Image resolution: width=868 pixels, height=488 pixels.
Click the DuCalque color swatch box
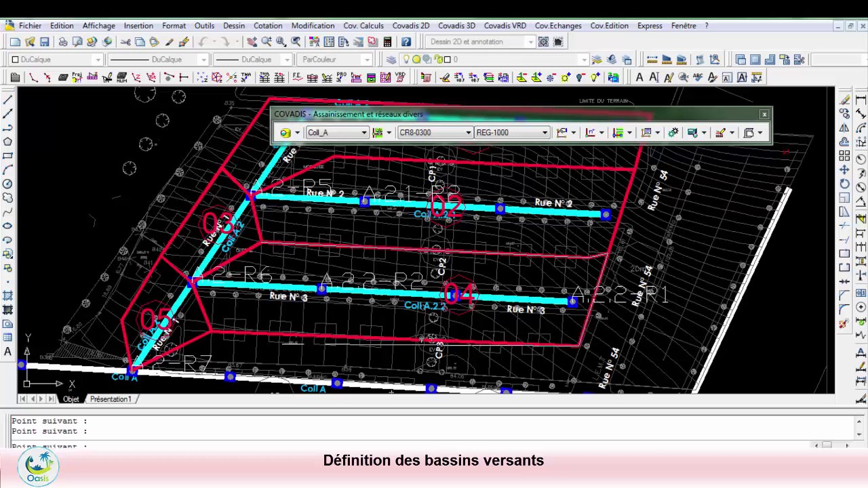tap(15, 60)
